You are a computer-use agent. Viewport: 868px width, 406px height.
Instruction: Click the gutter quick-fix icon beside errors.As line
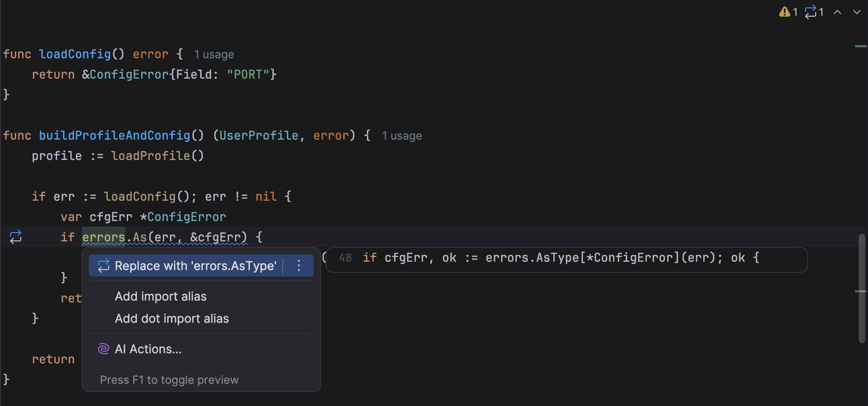(16, 237)
